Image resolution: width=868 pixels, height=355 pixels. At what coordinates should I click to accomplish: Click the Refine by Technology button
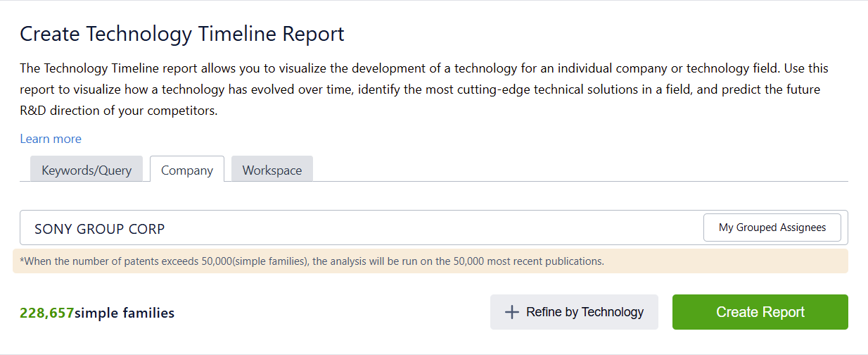574,312
